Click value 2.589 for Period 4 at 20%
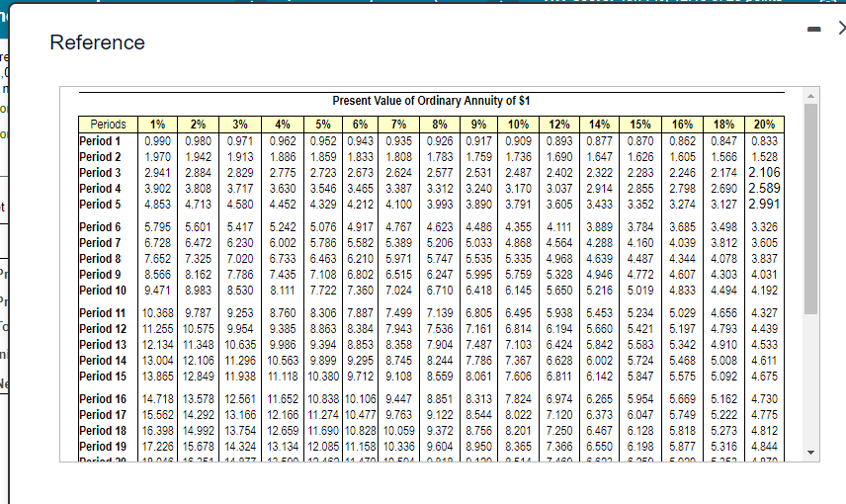Screen dimensions: 846x504 click(764, 188)
